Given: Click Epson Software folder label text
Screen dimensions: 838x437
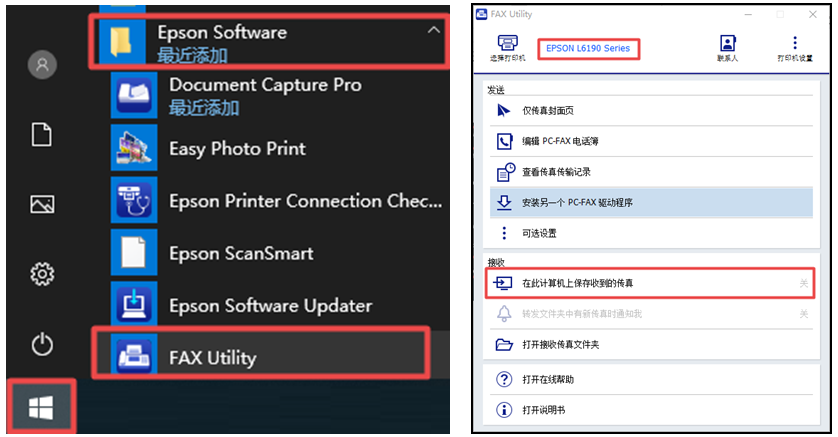Looking at the screenshot, I should [x=222, y=33].
